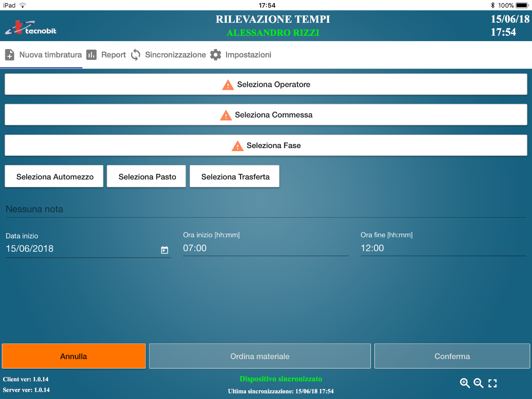
Task: Tap the Conferma button
Action: [x=452, y=356]
